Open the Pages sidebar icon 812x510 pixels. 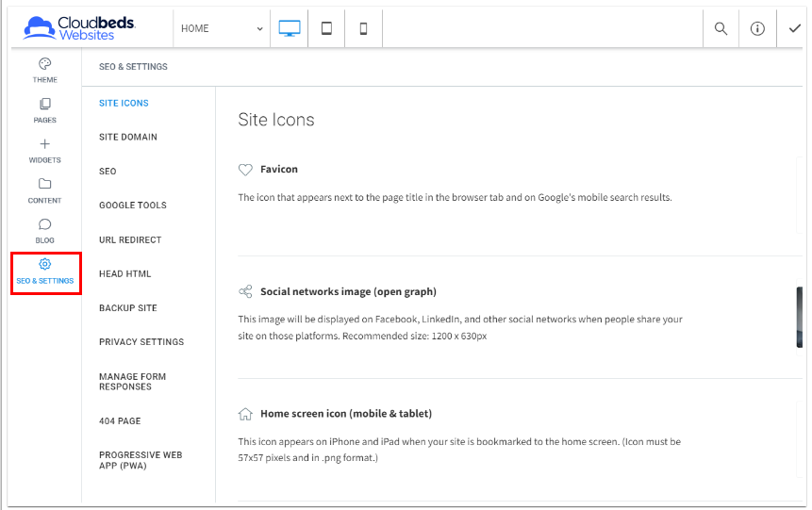pyautogui.click(x=44, y=105)
